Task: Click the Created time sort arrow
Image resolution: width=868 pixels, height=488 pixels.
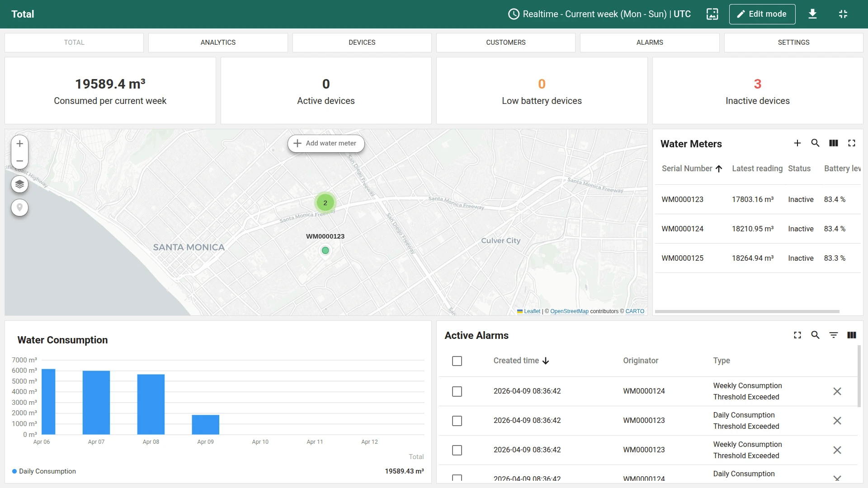Action: point(546,361)
